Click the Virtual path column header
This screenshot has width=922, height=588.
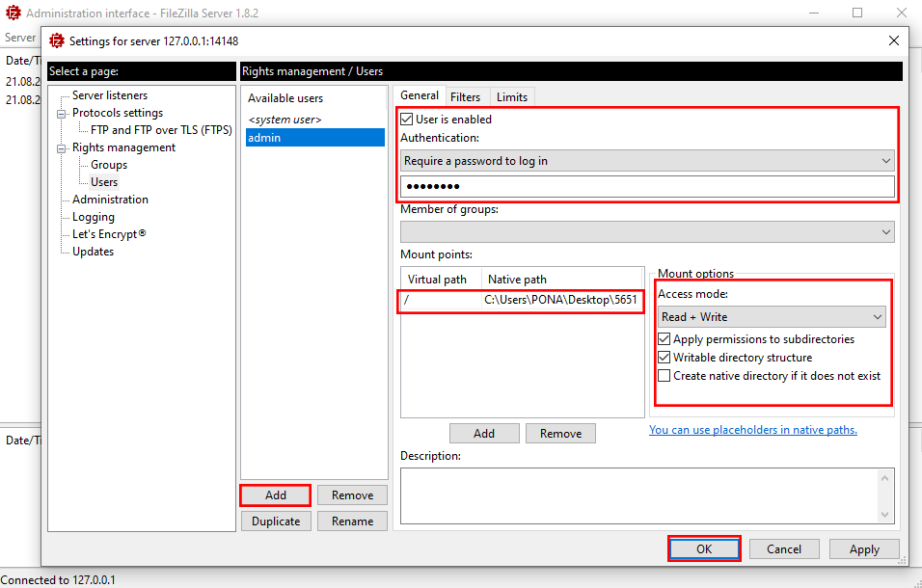pyautogui.click(x=441, y=279)
